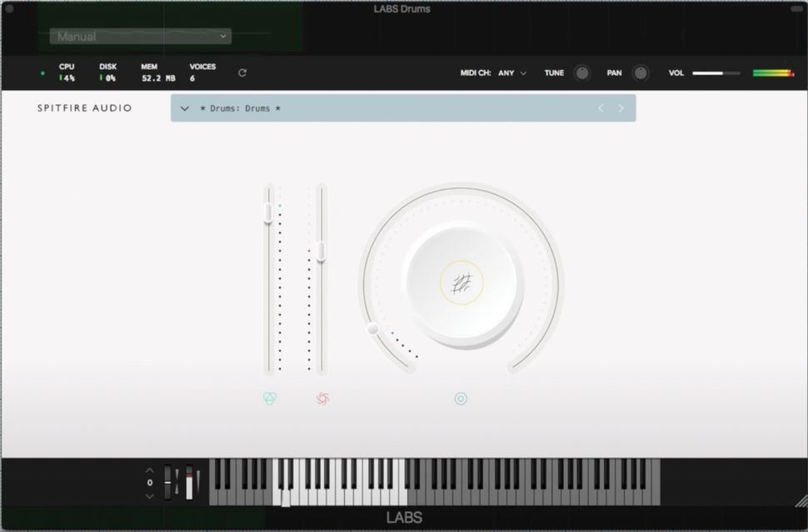Click the refresh icon in the status toolbar
The width and height of the screenshot is (808, 532).
[x=242, y=72]
